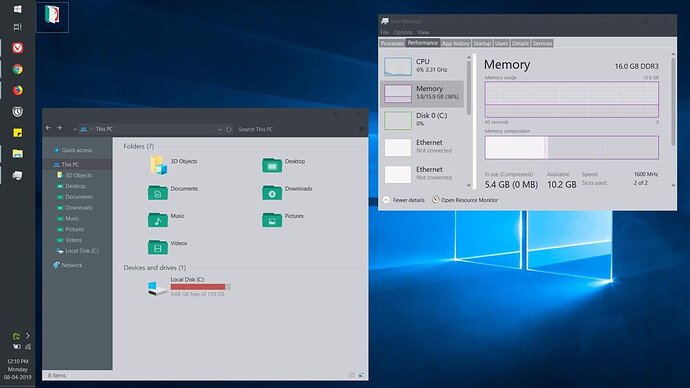Open the Task View icon
The width and height of the screenshot is (690, 388).
click(18, 27)
